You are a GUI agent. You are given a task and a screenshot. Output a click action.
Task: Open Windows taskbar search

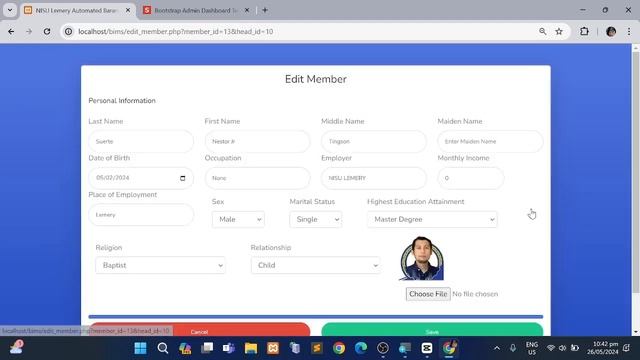(163, 348)
